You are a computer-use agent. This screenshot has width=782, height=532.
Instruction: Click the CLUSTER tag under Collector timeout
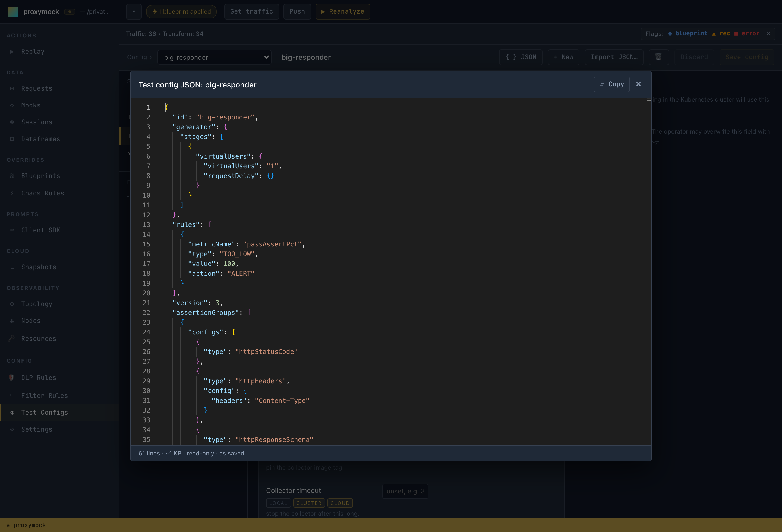point(309,503)
